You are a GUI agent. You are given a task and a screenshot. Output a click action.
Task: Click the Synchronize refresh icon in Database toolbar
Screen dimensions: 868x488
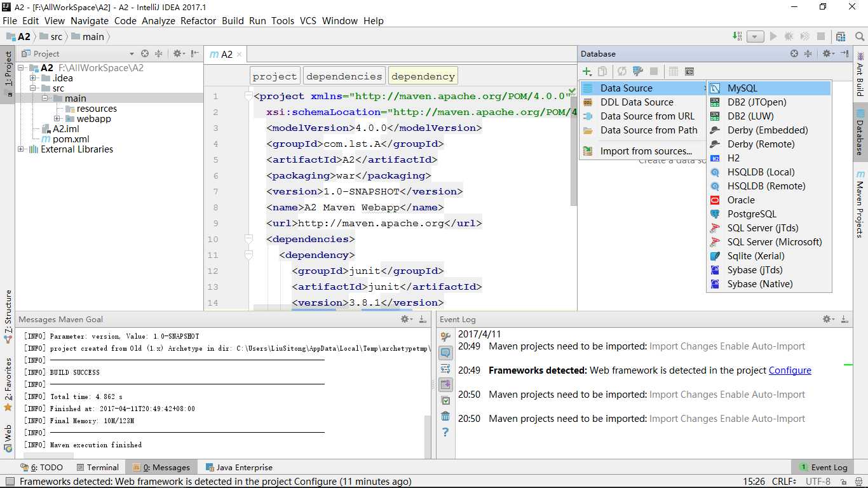tap(622, 72)
